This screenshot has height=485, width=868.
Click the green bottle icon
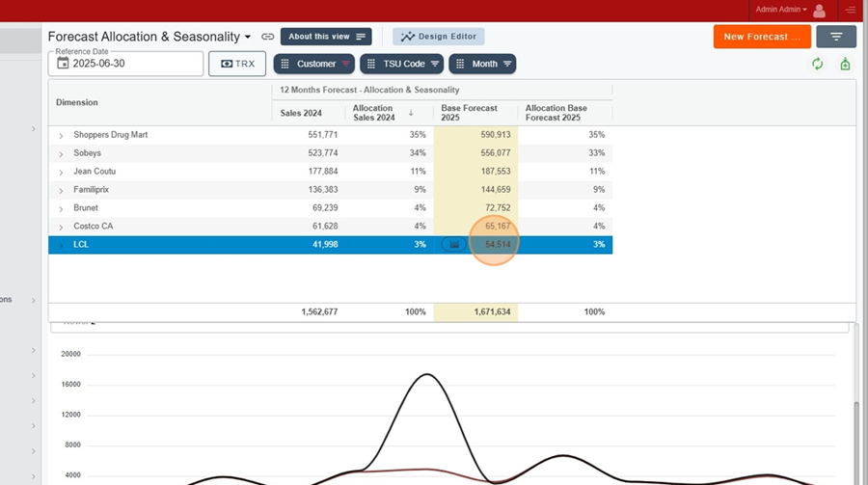[845, 64]
